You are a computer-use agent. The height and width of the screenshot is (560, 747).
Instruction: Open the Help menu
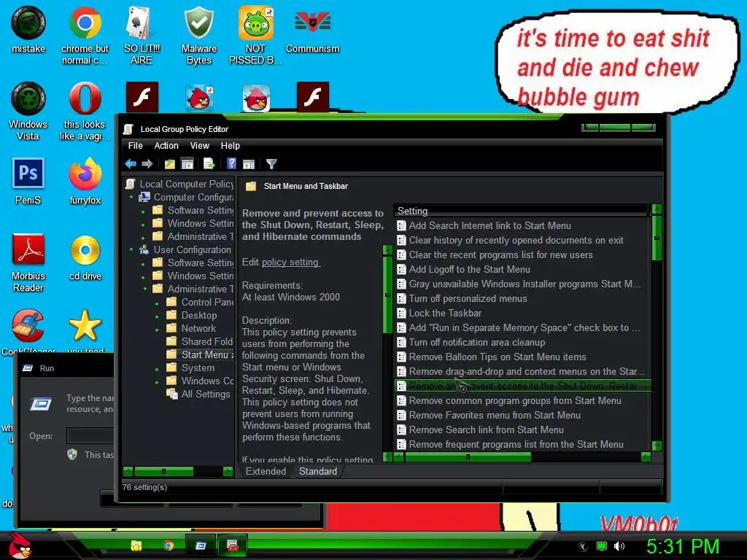230,146
